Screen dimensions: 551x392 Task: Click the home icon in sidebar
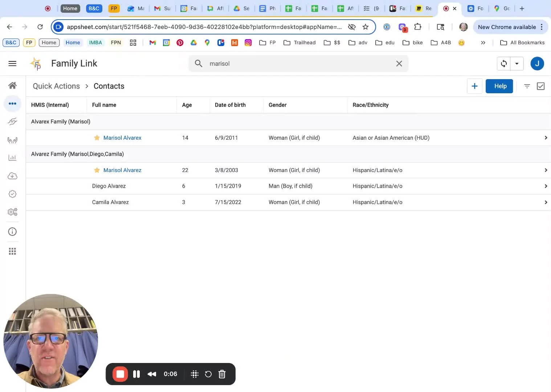tap(12, 86)
